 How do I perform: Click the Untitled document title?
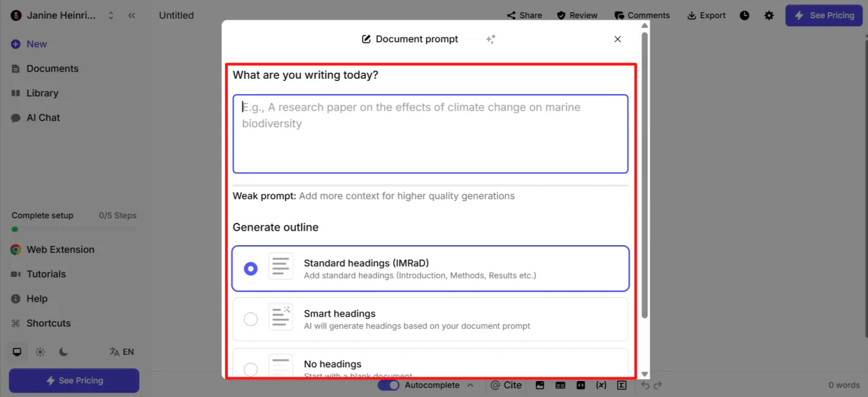tap(176, 15)
